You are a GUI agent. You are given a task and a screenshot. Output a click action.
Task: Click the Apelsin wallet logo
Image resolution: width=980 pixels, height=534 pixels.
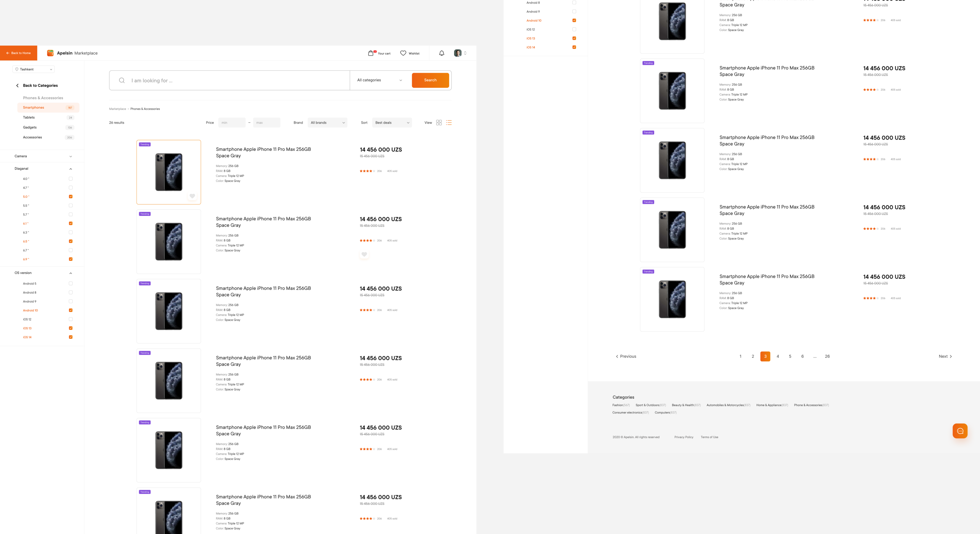tap(50, 53)
